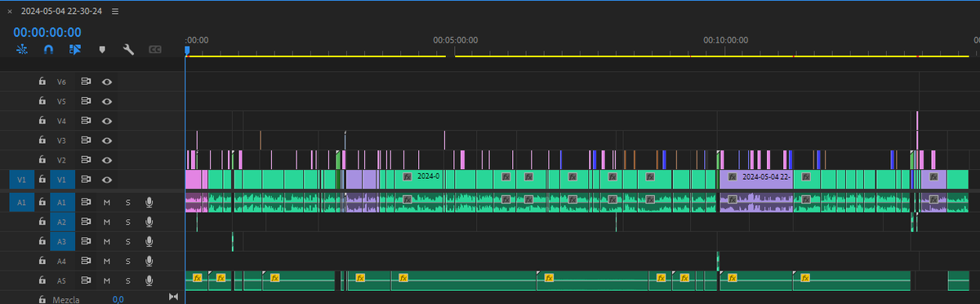Toggle track lock on A3
This screenshot has height=304, width=980.
tap(42, 241)
